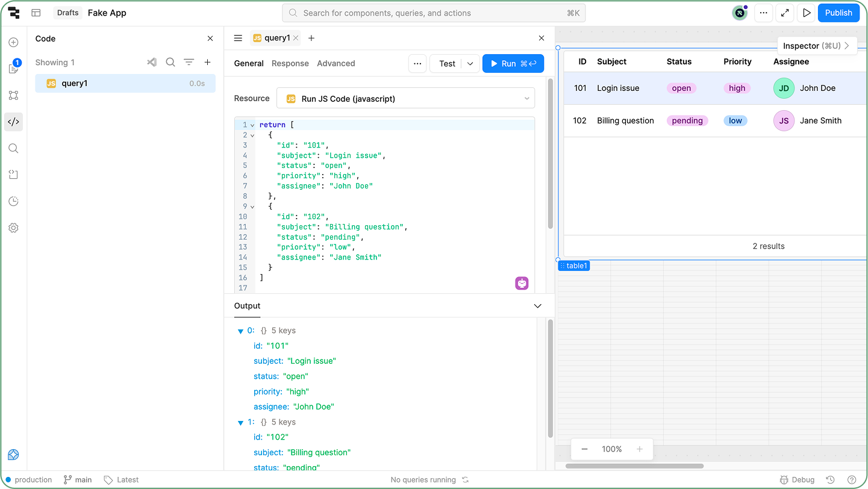Select the Code sidebar icon

[13, 122]
